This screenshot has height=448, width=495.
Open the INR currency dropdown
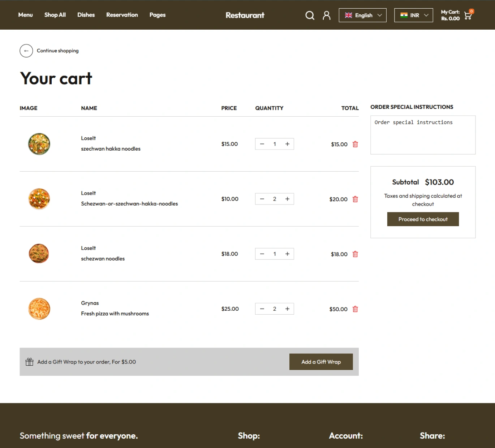click(413, 15)
